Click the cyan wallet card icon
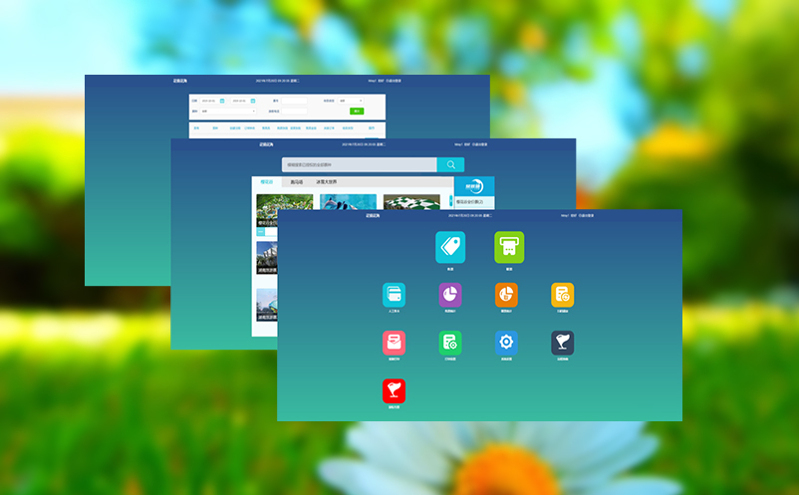Screen dimensions: 799x495 click(x=394, y=294)
